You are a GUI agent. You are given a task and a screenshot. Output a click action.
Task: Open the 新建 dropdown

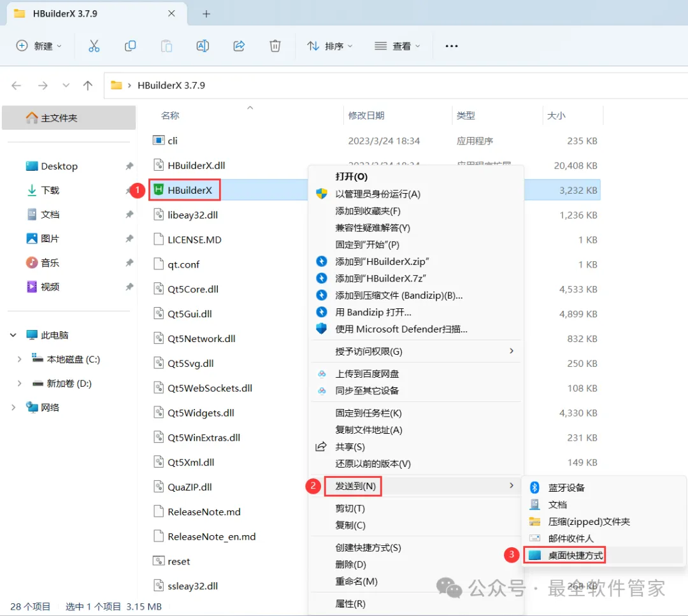[x=39, y=46]
